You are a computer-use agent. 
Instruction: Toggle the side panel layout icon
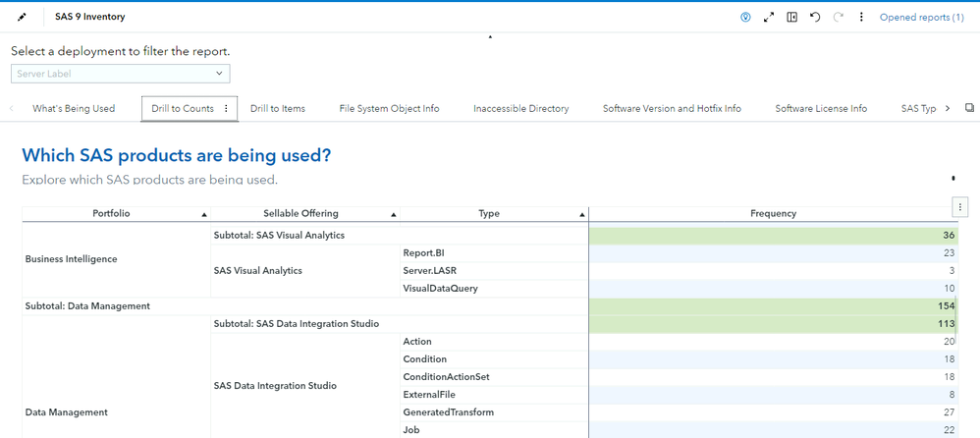[791, 18]
